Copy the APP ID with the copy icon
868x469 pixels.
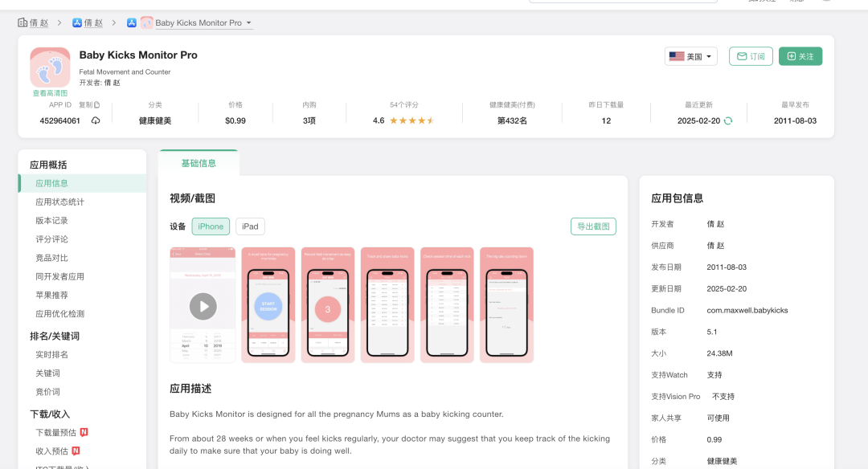click(97, 104)
